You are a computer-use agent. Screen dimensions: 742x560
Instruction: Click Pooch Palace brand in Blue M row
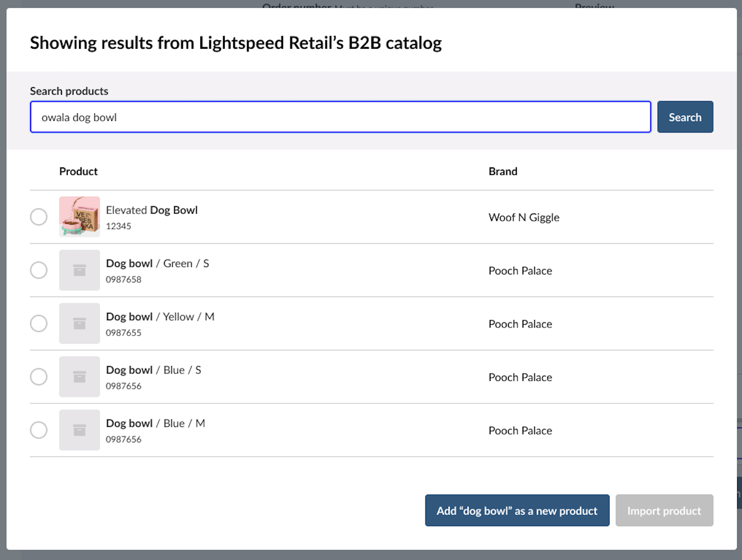tap(520, 431)
